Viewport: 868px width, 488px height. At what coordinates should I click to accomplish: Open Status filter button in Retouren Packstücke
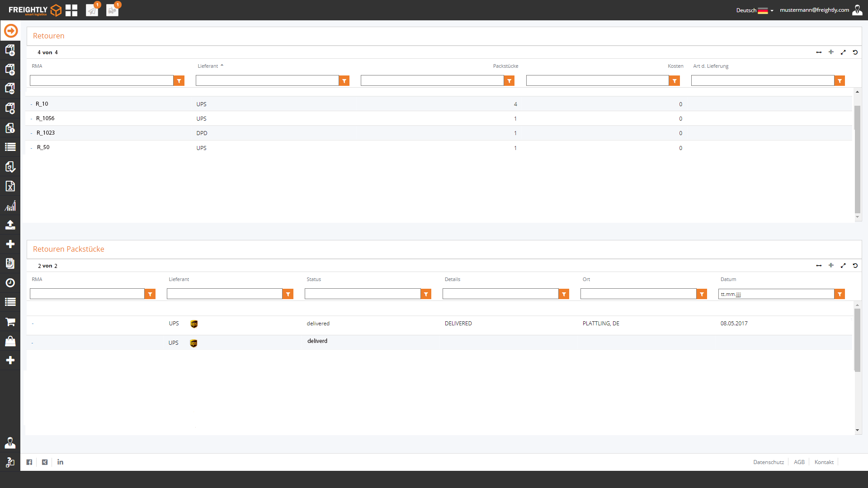click(426, 294)
